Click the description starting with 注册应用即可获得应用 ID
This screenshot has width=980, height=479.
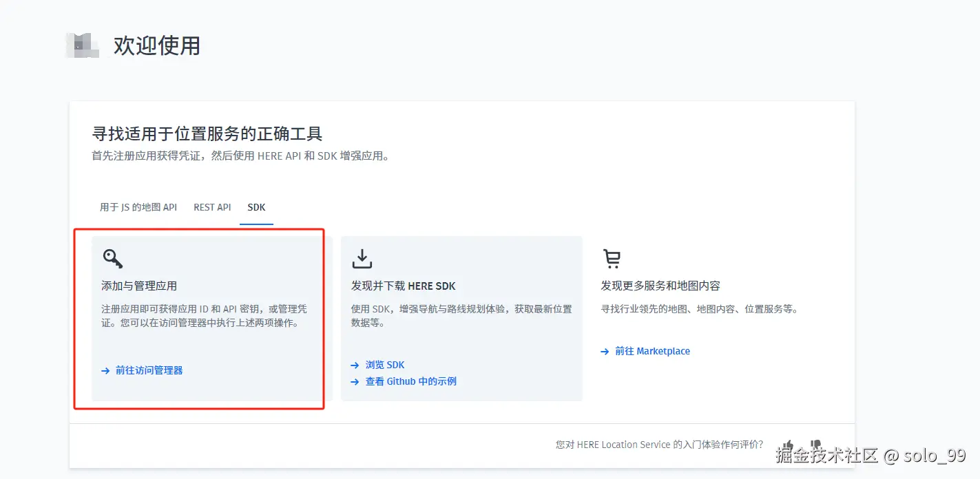(x=205, y=317)
